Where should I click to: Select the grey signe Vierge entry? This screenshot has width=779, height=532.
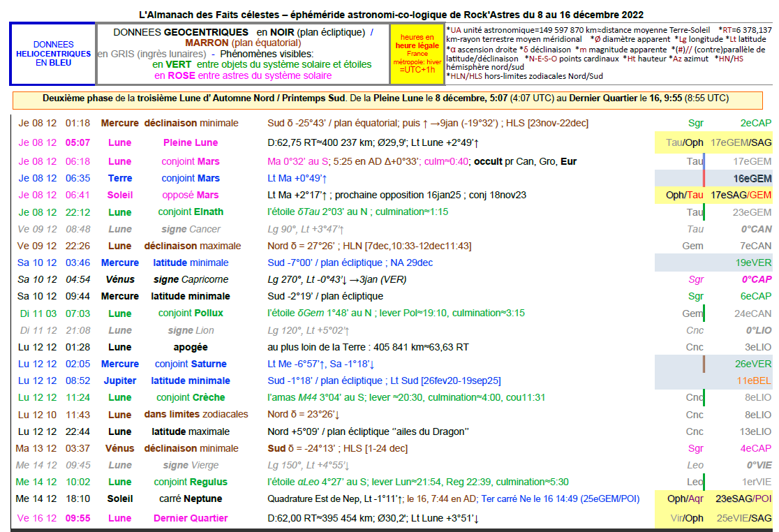point(191,465)
